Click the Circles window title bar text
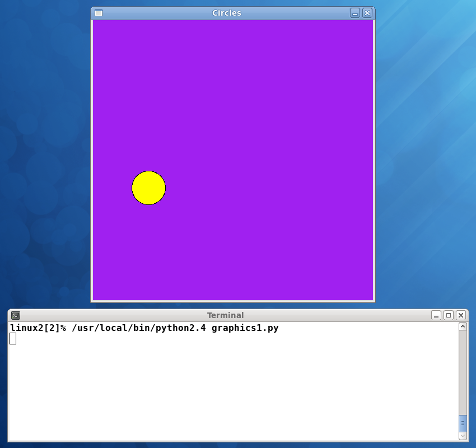Image resolution: width=476 pixels, height=448 pixels. point(226,13)
